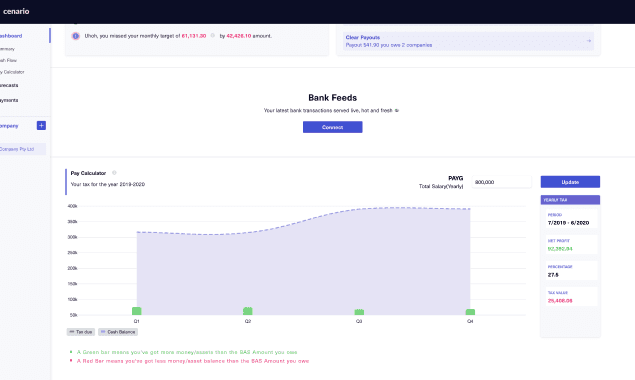
Task: Toggle the Cash Balance legend series
Action: click(x=118, y=332)
